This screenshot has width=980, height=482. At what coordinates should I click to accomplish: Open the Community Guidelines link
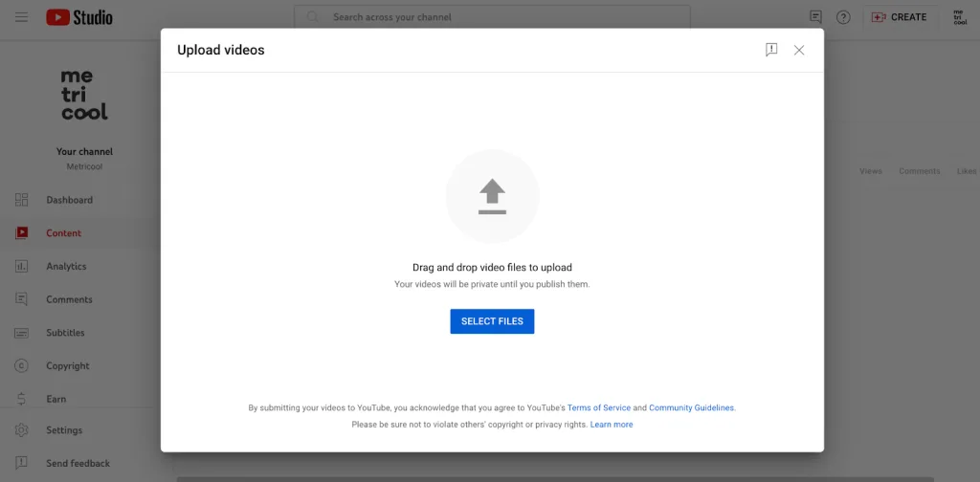tap(691, 407)
